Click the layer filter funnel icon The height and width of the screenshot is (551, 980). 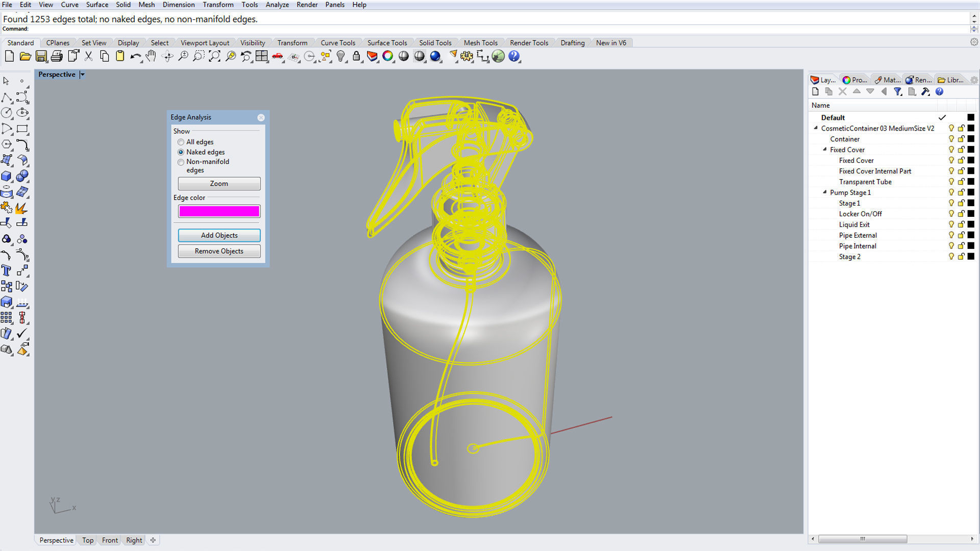click(x=898, y=92)
